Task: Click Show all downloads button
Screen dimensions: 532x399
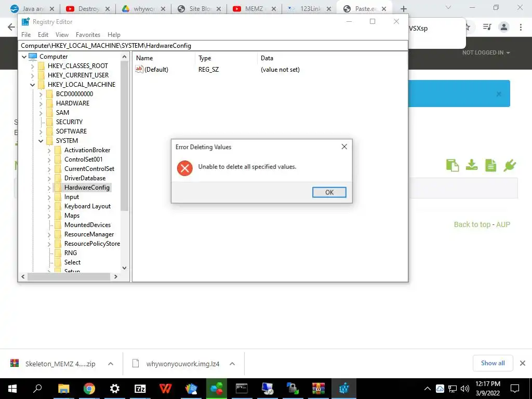Action: pos(493,363)
